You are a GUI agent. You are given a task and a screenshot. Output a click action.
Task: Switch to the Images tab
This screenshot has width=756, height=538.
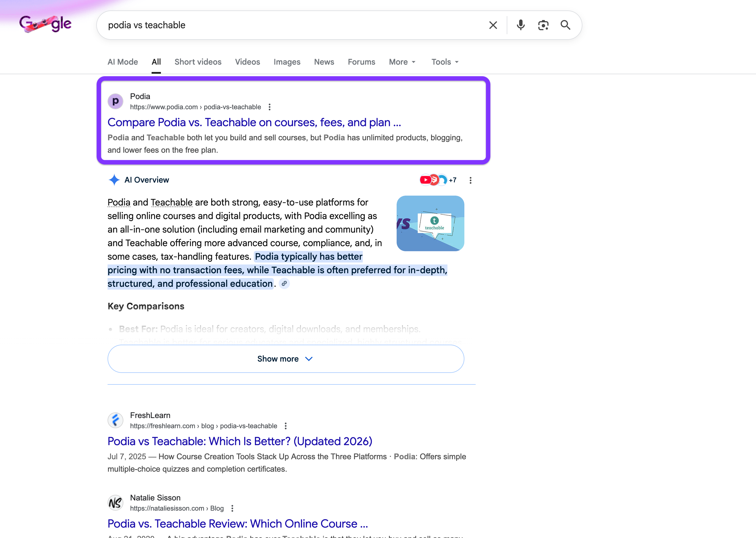287,62
